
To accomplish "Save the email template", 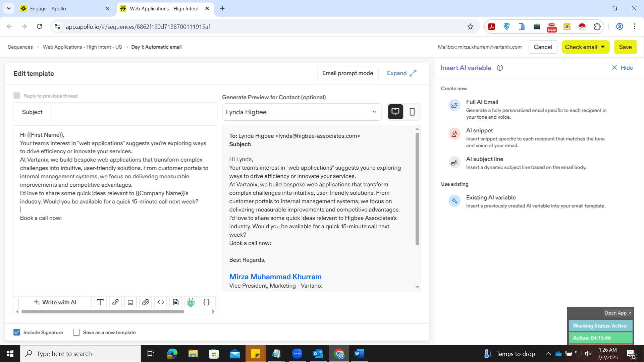I will pos(625,47).
